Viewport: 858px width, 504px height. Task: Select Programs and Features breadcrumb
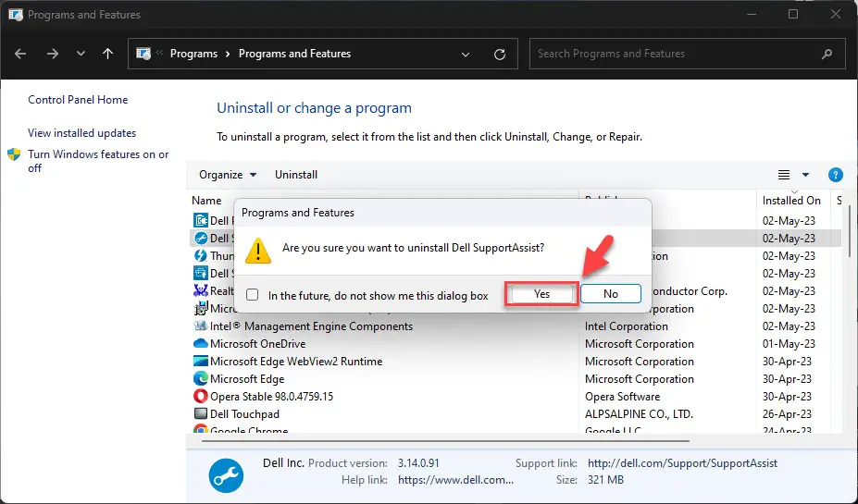[x=294, y=54]
